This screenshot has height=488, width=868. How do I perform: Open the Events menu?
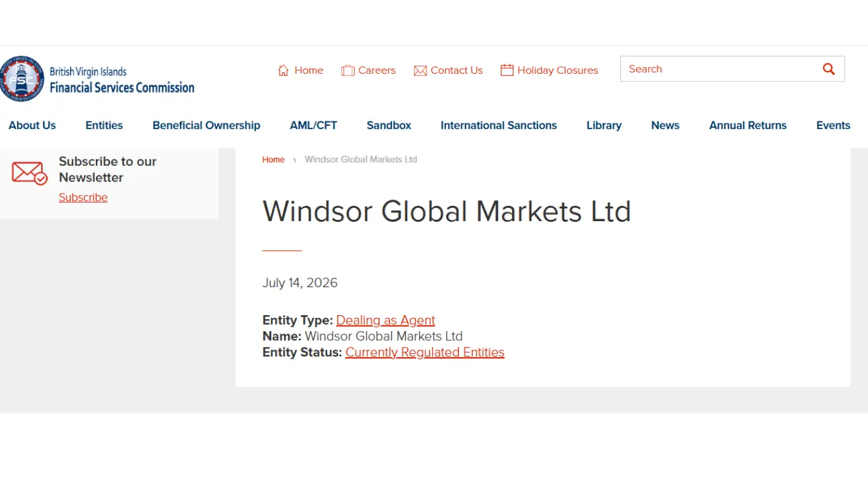click(x=833, y=125)
